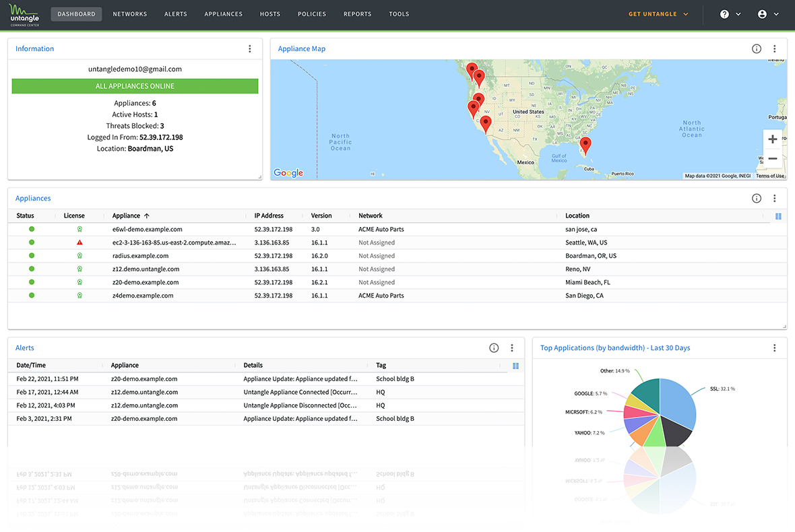Screen dimensions: 795x532
Task: Click the green license badge for radius.example.com
Action: [x=79, y=256]
